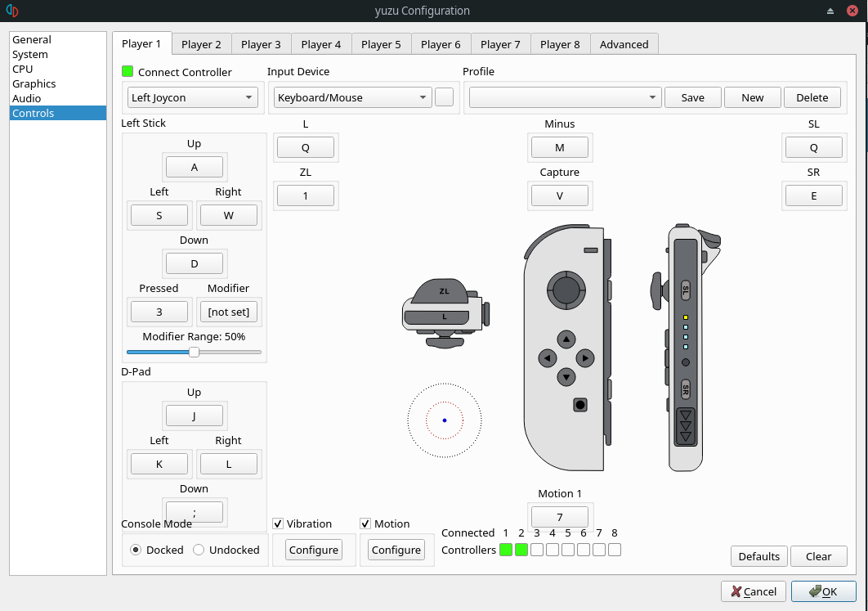Image resolution: width=868 pixels, height=611 pixels.
Task: Rebind the ZL button mapped to 1
Action: [306, 195]
